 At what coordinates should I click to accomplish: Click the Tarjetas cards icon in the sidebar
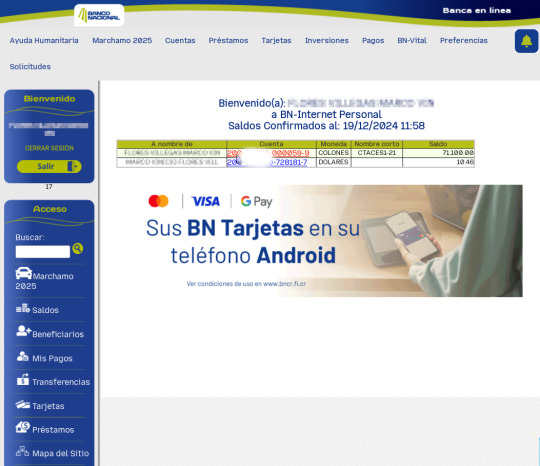(23, 404)
